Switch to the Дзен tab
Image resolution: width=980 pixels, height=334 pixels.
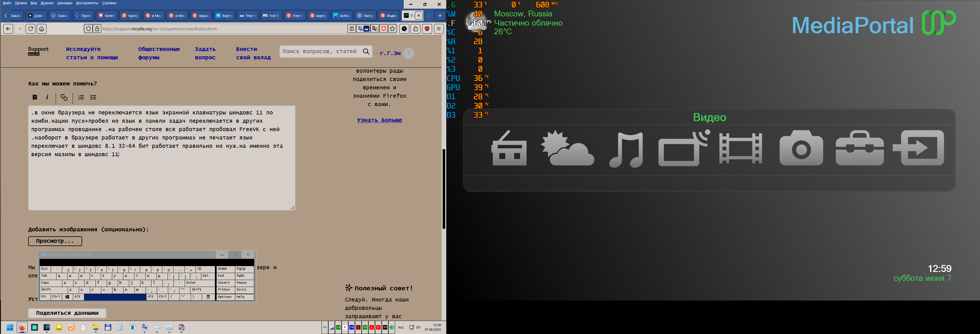36,16
